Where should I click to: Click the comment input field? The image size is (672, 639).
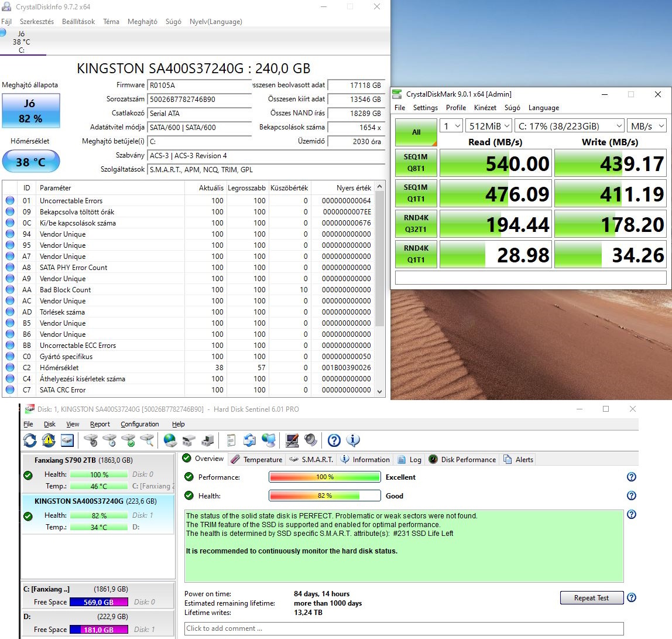[404, 628]
